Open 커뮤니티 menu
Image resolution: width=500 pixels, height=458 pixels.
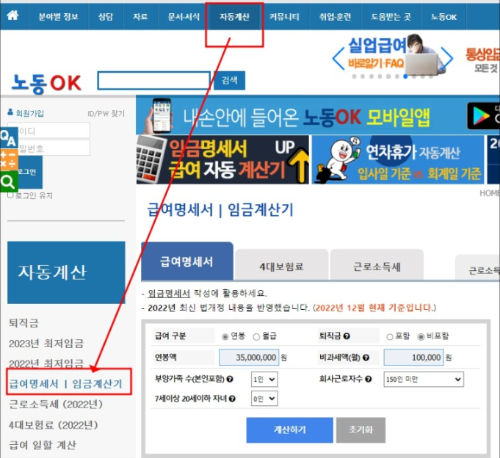coord(284,17)
